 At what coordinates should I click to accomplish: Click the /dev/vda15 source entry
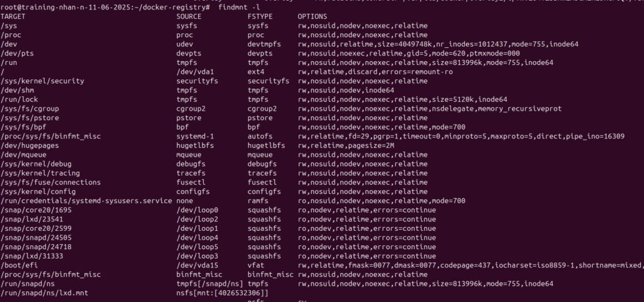[x=197, y=266]
